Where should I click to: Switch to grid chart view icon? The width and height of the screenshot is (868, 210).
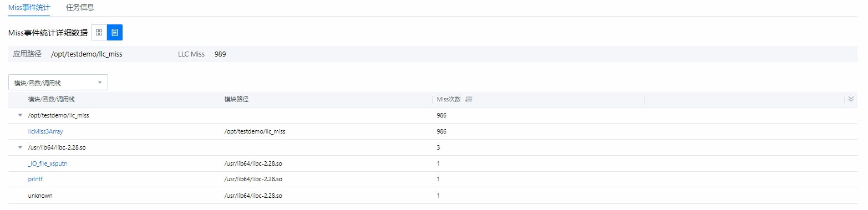click(x=99, y=33)
